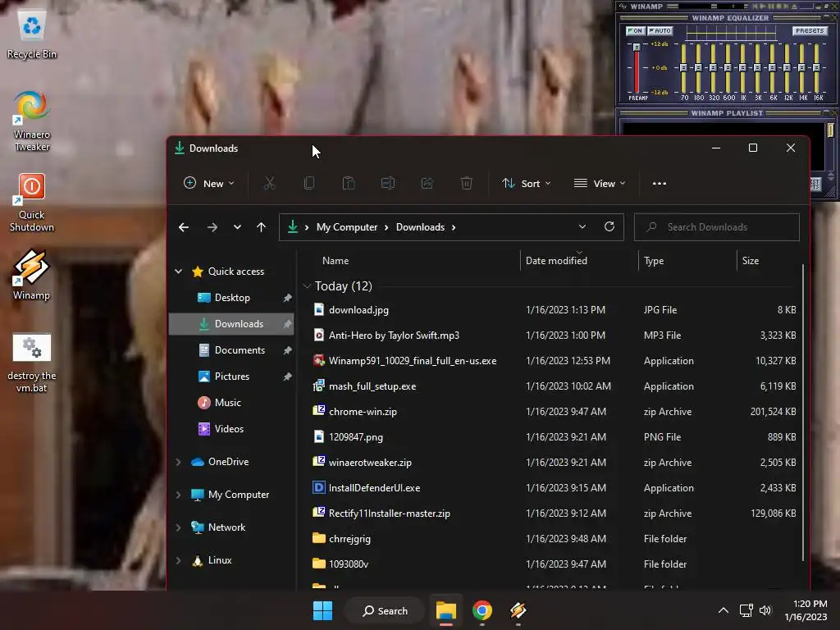Open the recent locations dropdown chevron
Image resolution: width=840 pixels, height=630 pixels.
point(237,227)
